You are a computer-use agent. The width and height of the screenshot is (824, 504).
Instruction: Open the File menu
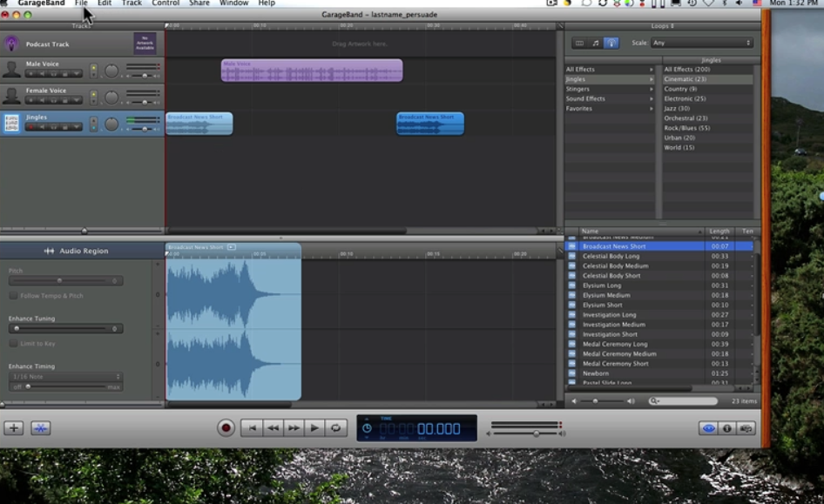point(81,3)
